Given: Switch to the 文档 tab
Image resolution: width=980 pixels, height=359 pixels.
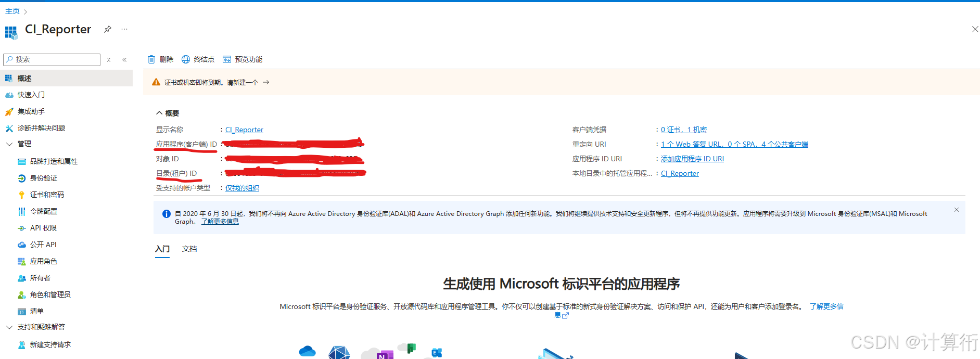Looking at the screenshot, I should (x=189, y=249).
